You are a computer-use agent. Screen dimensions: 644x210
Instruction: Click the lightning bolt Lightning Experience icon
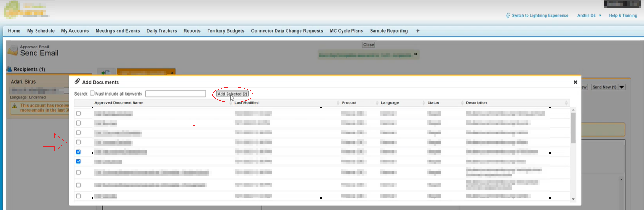[508, 15]
